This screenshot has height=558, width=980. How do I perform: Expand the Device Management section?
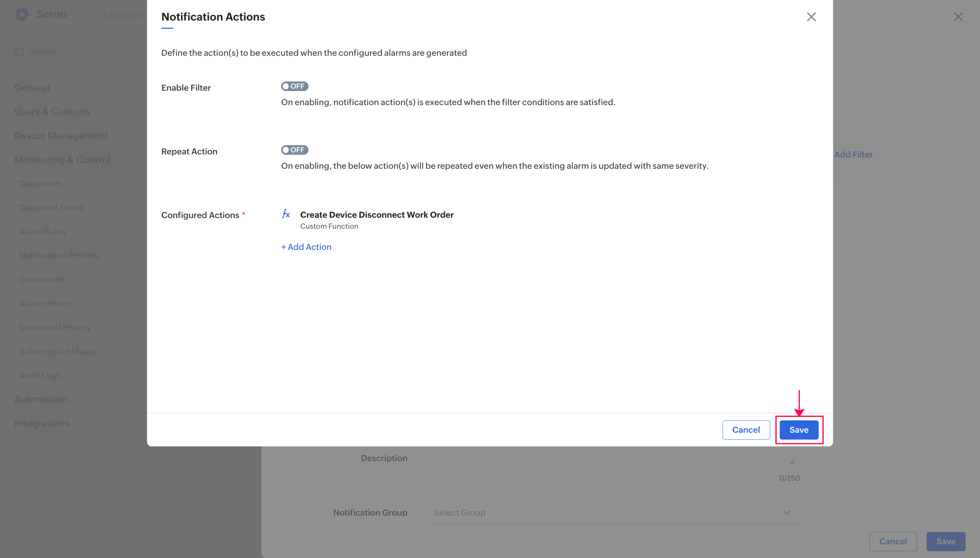[61, 136]
